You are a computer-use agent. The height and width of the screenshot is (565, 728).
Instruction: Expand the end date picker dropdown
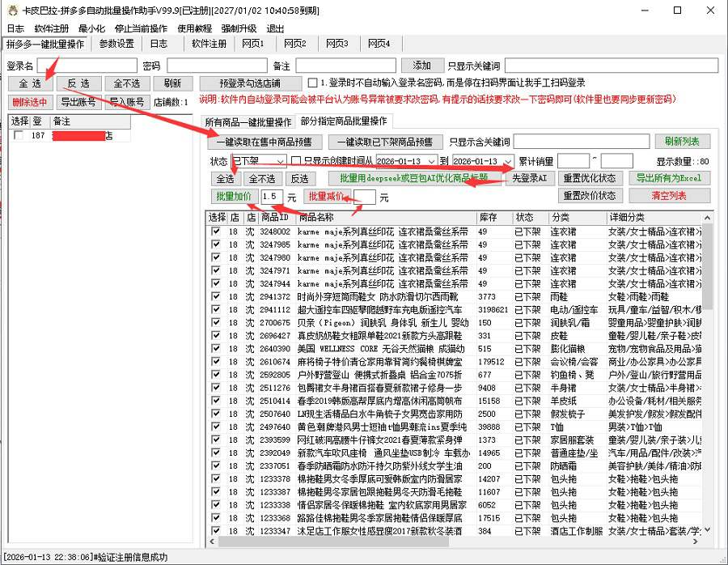[x=507, y=161]
